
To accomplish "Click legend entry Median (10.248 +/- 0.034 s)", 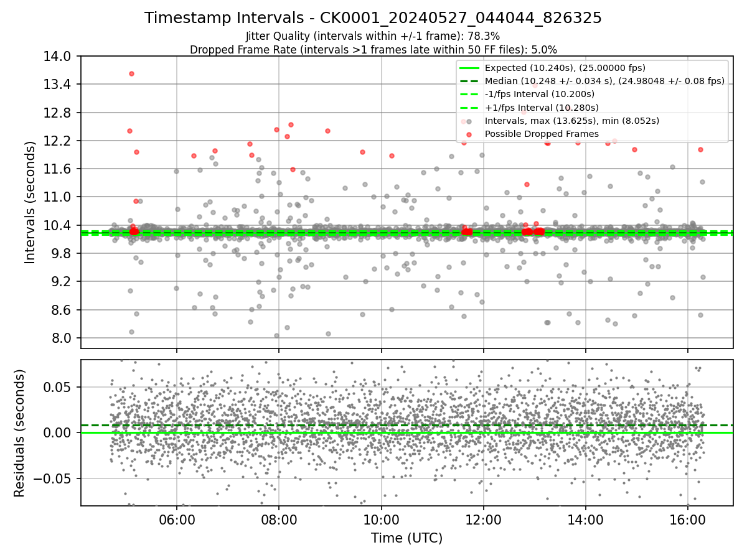I will point(604,81).
